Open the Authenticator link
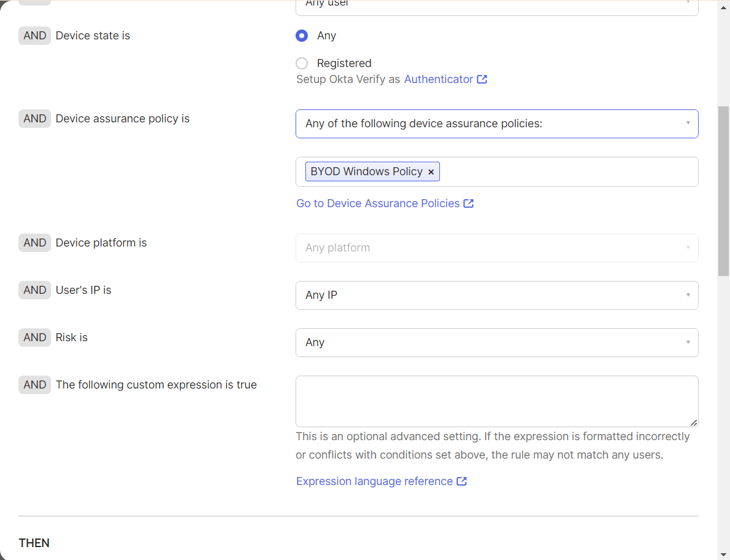 tap(439, 79)
